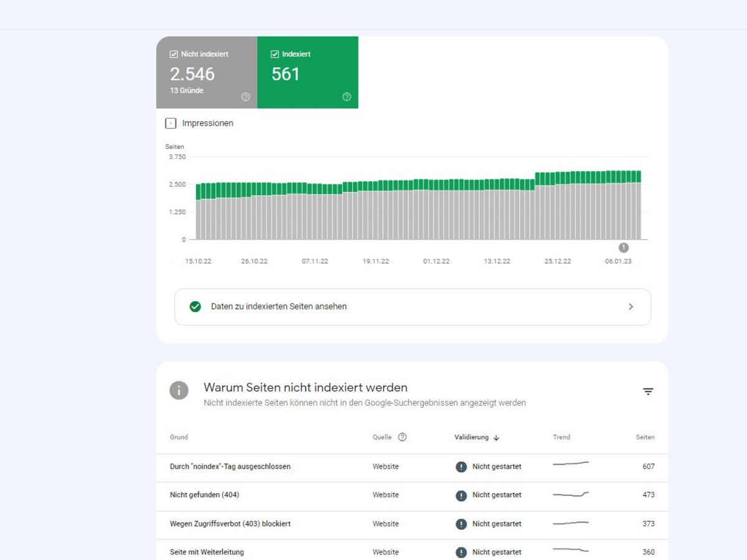Click the gray info icon beside heading
This screenshot has height=560, width=747.
pos(179,391)
